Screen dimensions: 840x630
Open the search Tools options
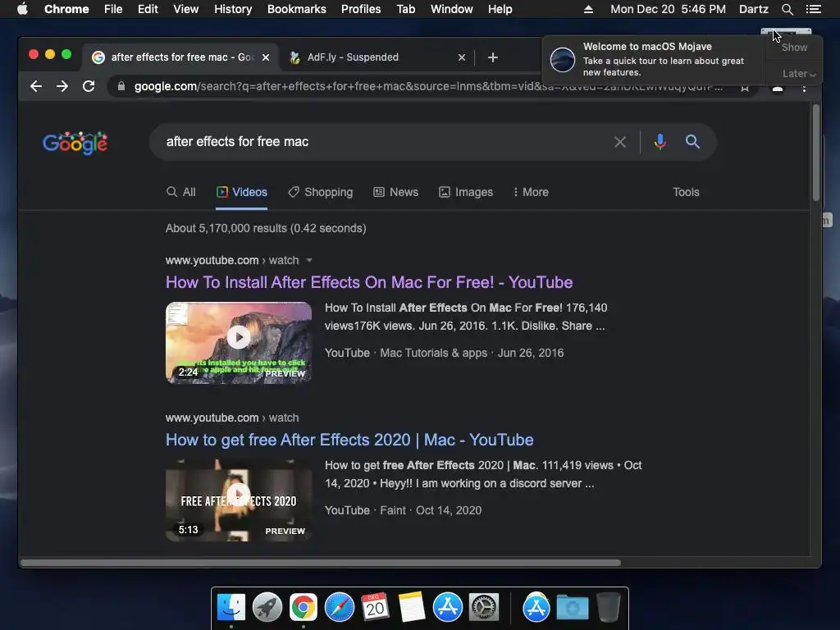(686, 192)
